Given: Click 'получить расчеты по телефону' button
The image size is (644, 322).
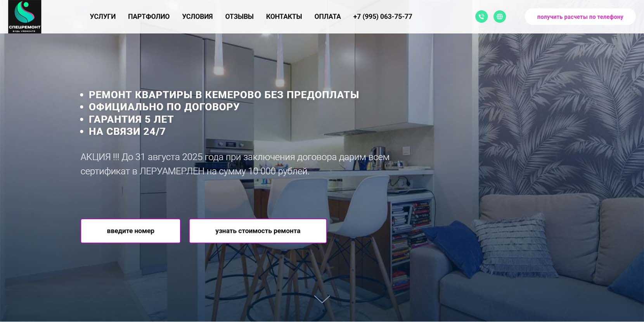Looking at the screenshot, I should [x=580, y=17].
